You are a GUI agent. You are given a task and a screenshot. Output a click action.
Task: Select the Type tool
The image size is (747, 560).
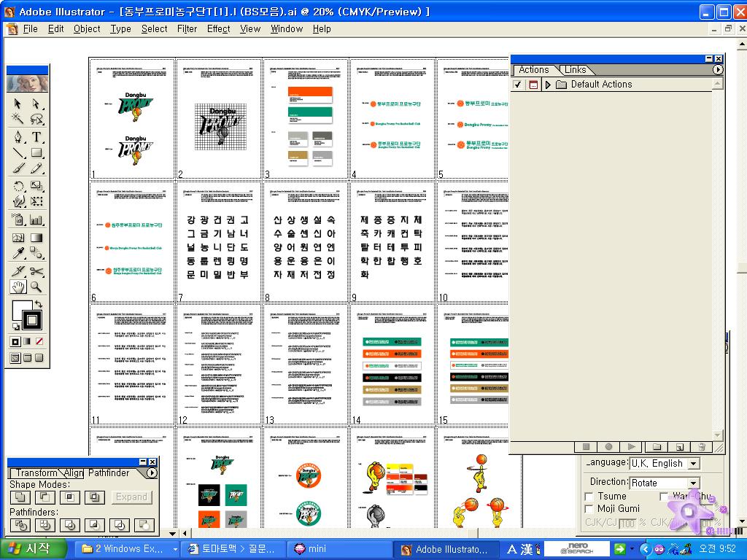pos(36,137)
